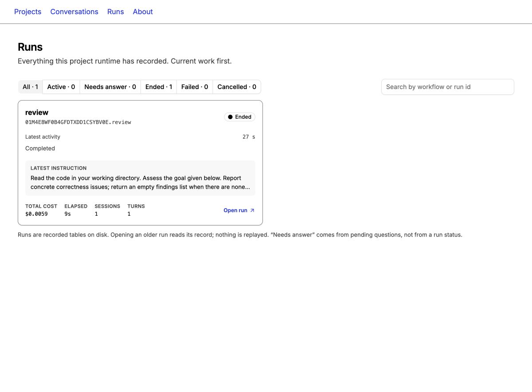532x392 pixels.
Task: Select run id 01M4E8WF0B4GFDTXDD1CSYBV0E.review
Action: [78, 122]
